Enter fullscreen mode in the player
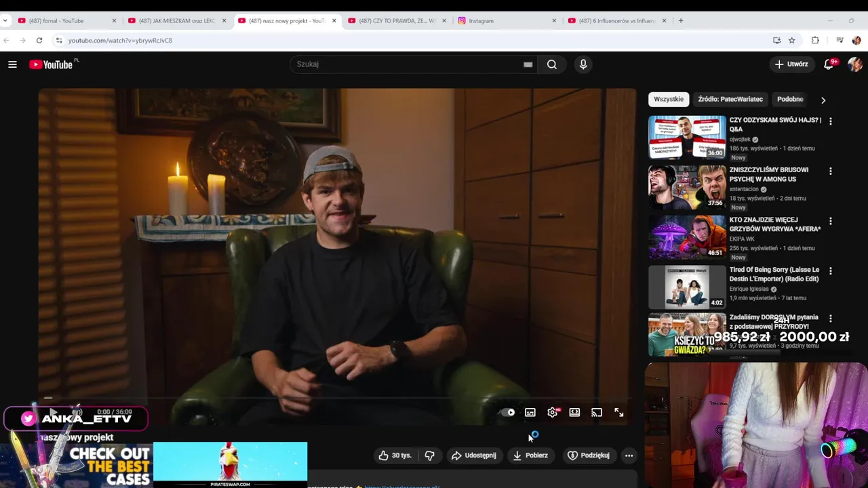The height and width of the screenshot is (488, 868). pyautogui.click(x=619, y=412)
